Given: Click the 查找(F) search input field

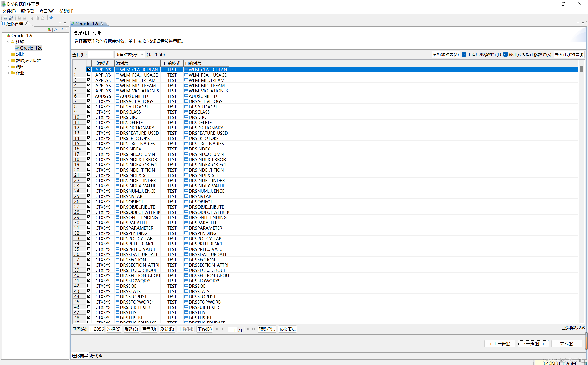Looking at the screenshot, I should point(100,54).
